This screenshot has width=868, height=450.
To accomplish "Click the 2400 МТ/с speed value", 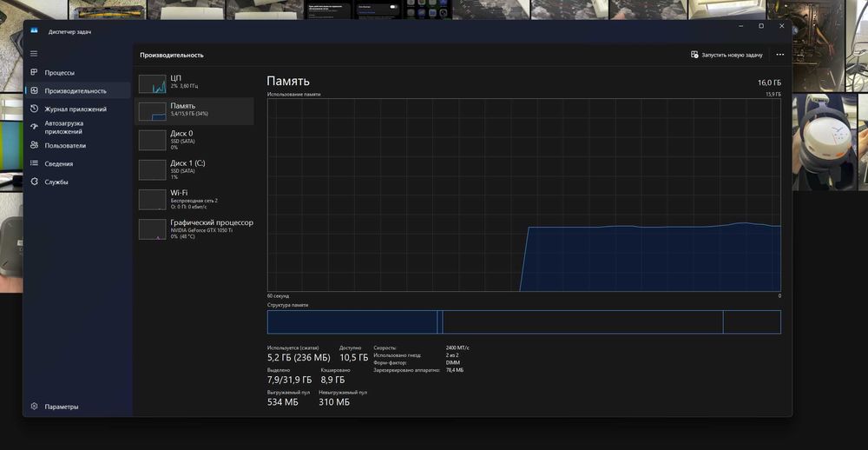I will pyautogui.click(x=457, y=348).
